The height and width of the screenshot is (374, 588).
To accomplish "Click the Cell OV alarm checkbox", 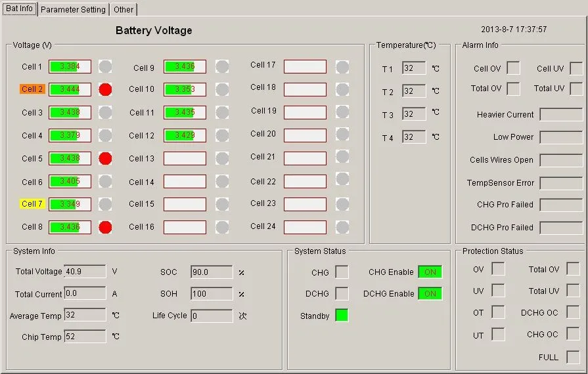I will 513,68.
